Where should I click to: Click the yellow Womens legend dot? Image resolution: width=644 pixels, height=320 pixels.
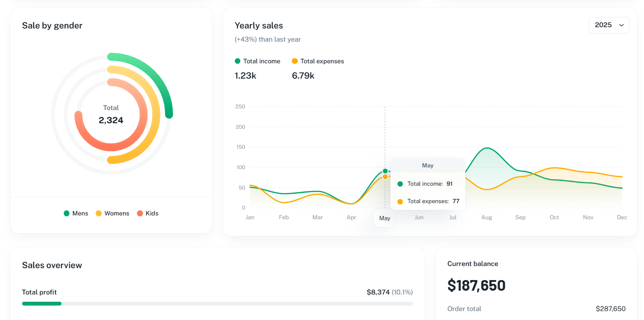coord(99,213)
